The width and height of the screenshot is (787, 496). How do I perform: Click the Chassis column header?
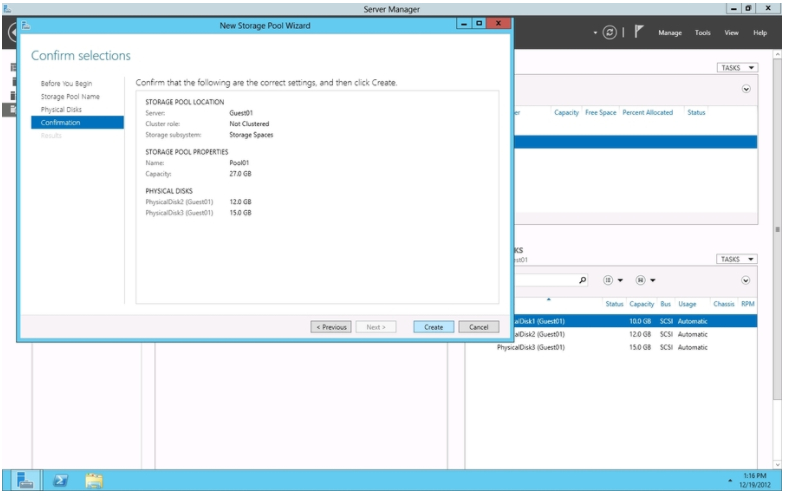(x=723, y=304)
